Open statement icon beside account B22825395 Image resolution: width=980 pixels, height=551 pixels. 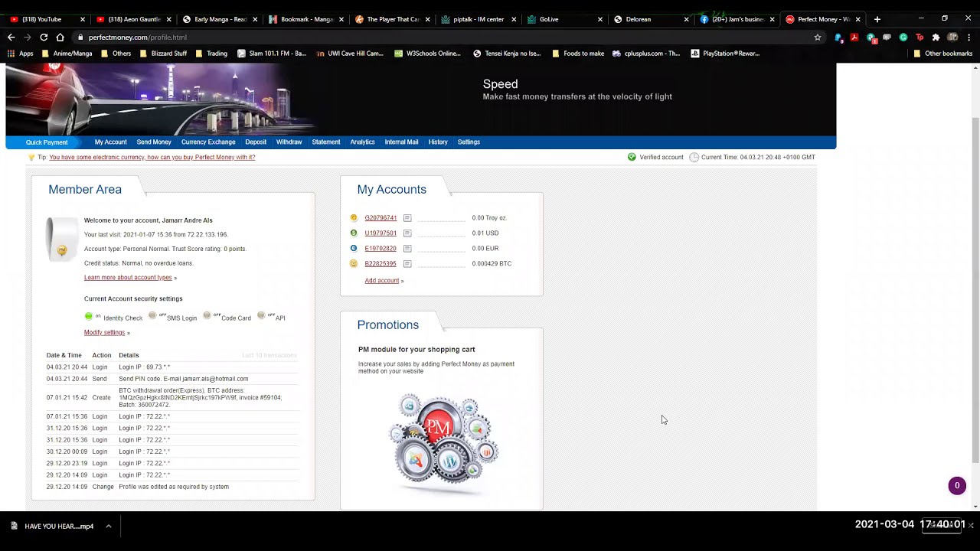[x=407, y=264]
